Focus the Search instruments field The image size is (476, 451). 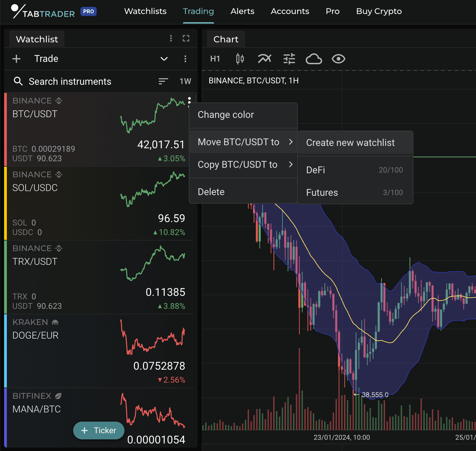tap(70, 81)
